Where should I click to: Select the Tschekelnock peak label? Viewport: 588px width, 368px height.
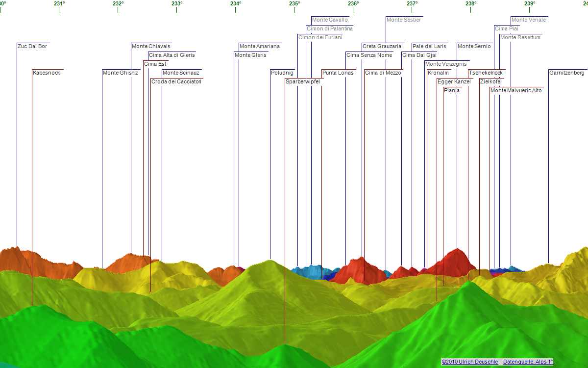coord(486,72)
